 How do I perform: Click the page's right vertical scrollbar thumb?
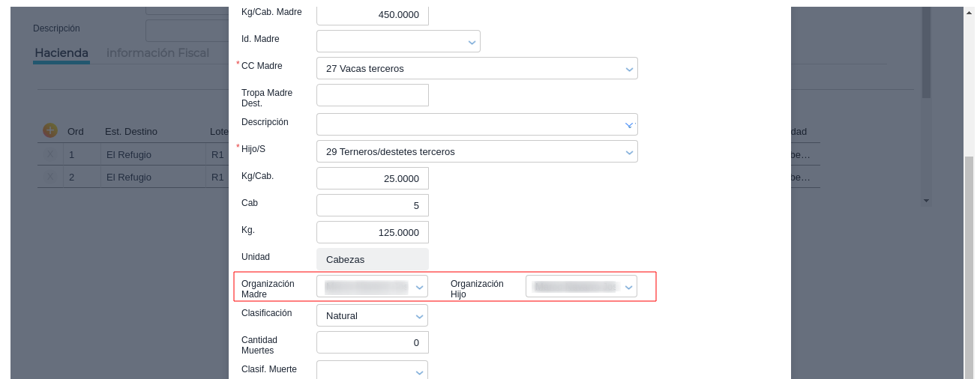[x=969, y=262]
